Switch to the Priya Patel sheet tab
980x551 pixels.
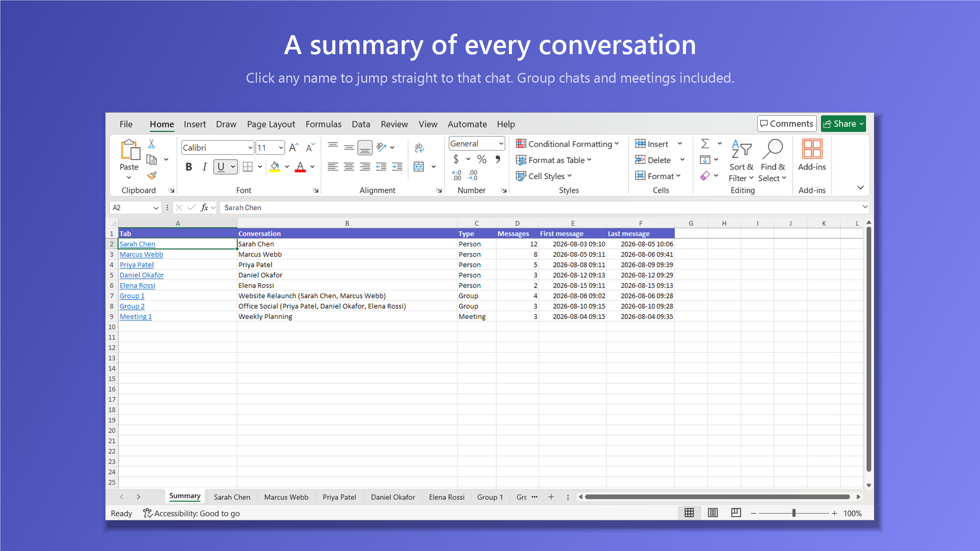[x=339, y=497]
